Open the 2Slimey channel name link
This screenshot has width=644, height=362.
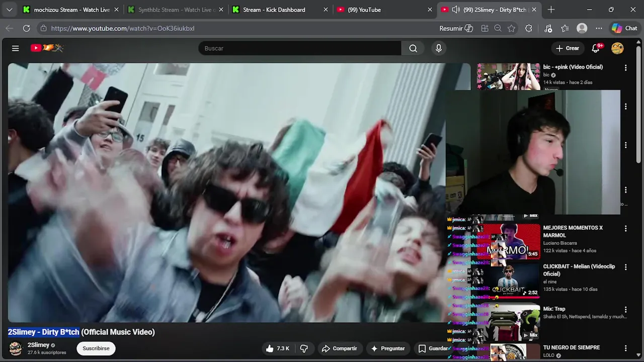pyautogui.click(x=38, y=345)
